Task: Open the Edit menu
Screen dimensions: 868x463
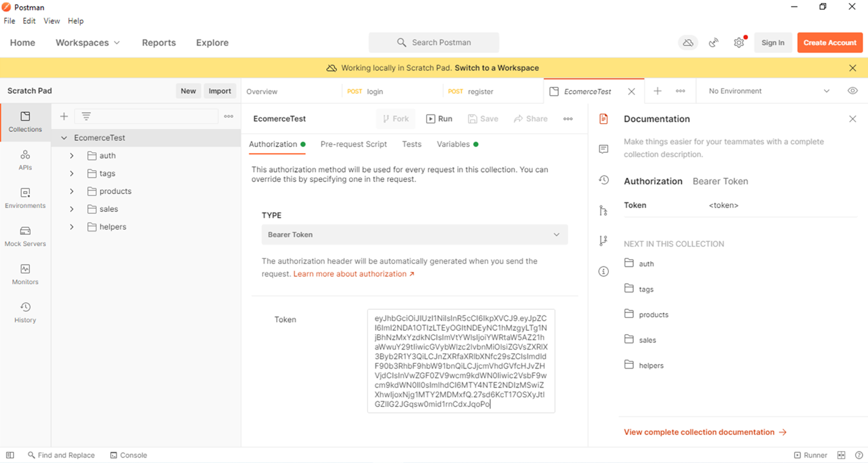Action: pos(29,21)
